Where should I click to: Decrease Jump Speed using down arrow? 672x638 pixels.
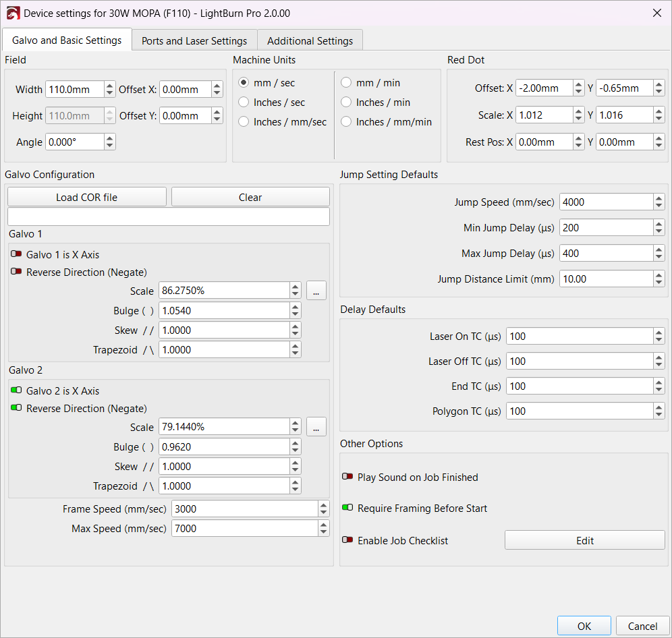(659, 206)
